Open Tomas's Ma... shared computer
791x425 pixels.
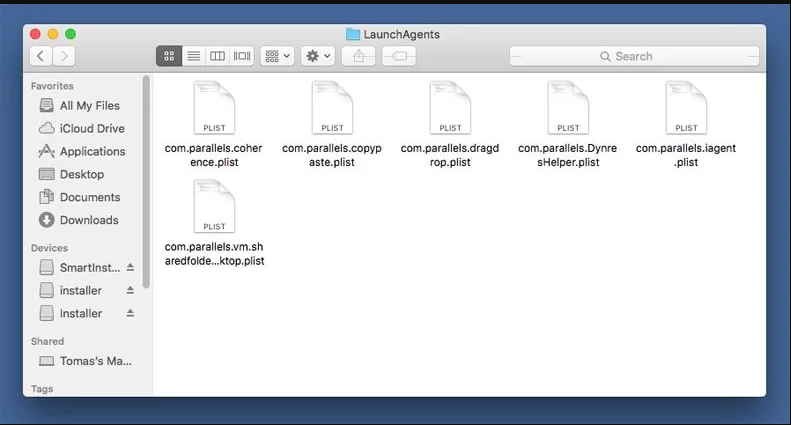pos(85,361)
